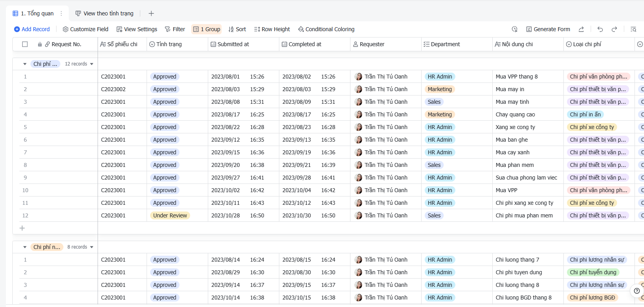Open View Settings
The image size is (644, 307).
click(137, 29)
